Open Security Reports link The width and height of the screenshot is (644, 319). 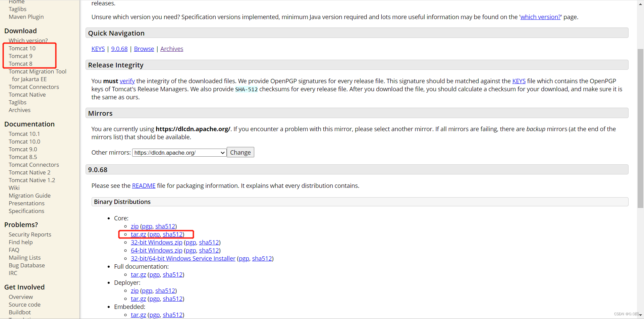tap(30, 234)
